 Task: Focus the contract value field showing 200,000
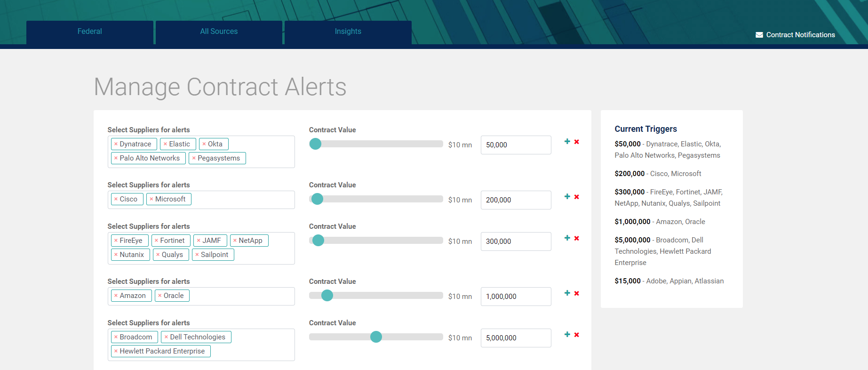[x=516, y=200]
